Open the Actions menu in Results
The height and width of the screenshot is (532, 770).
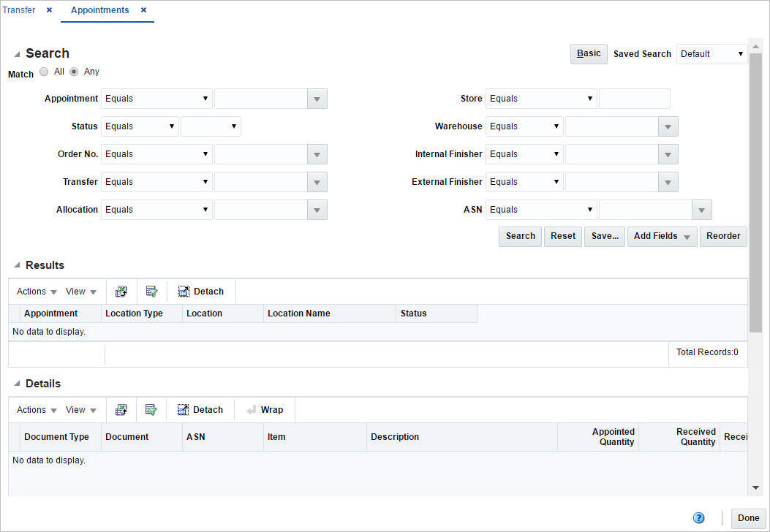pyautogui.click(x=34, y=291)
